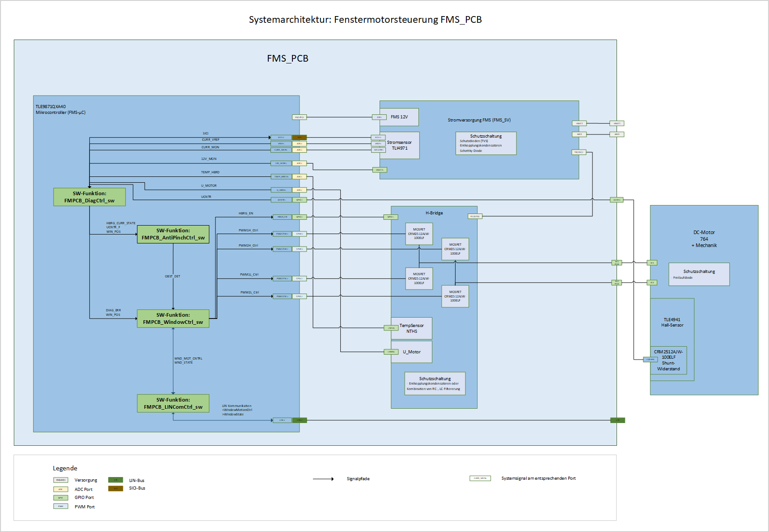The width and height of the screenshot is (769, 532).
Task: Click the TEMP_HBRD signal label
Action: [x=210, y=172]
